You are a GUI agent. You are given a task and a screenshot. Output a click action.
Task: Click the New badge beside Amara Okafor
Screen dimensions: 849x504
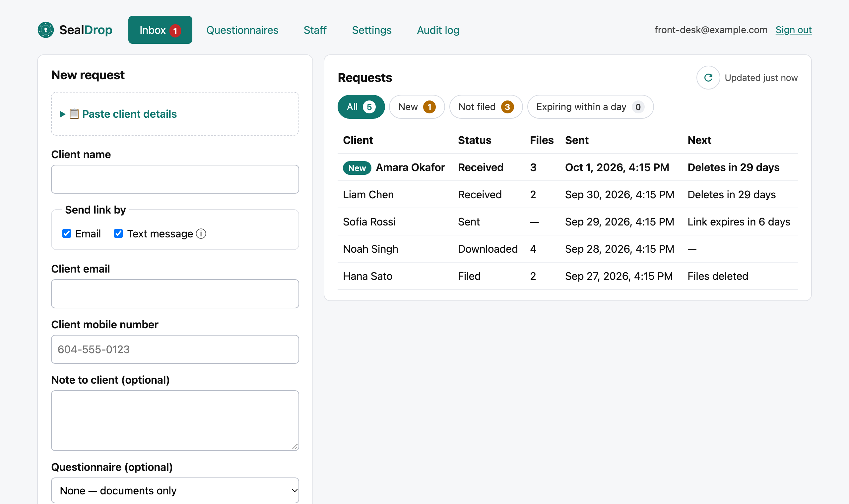pos(357,168)
